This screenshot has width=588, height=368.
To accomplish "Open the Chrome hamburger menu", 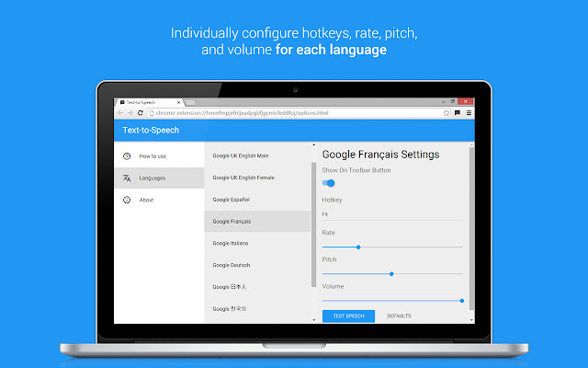I will click(469, 112).
